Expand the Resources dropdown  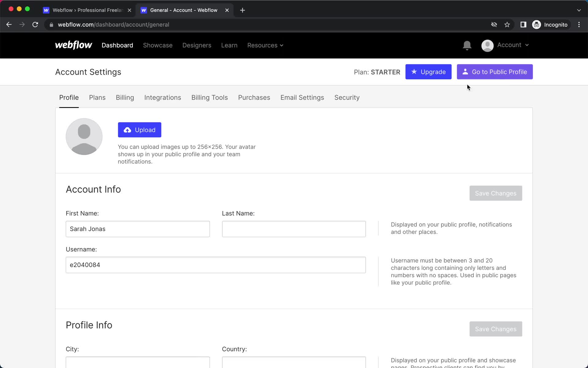pyautogui.click(x=265, y=45)
